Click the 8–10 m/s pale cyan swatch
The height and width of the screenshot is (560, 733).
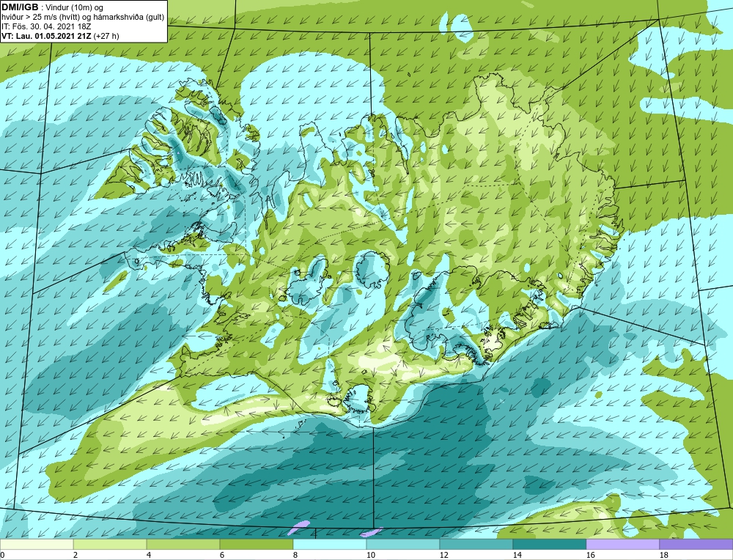pos(330,545)
